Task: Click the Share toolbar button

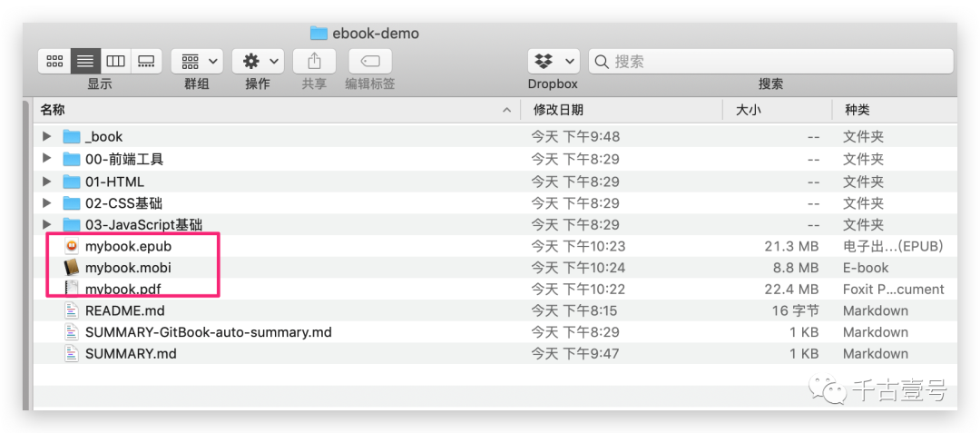Action: (x=314, y=61)
